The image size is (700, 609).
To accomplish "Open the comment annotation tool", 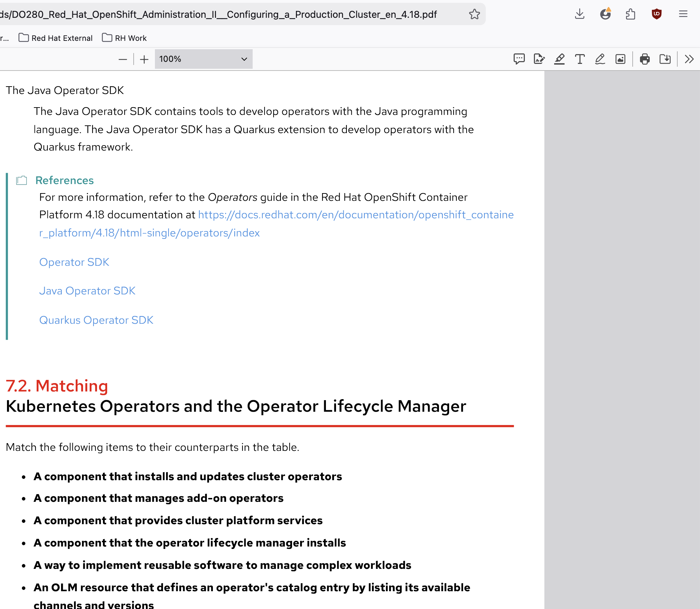I will [519, 59].
